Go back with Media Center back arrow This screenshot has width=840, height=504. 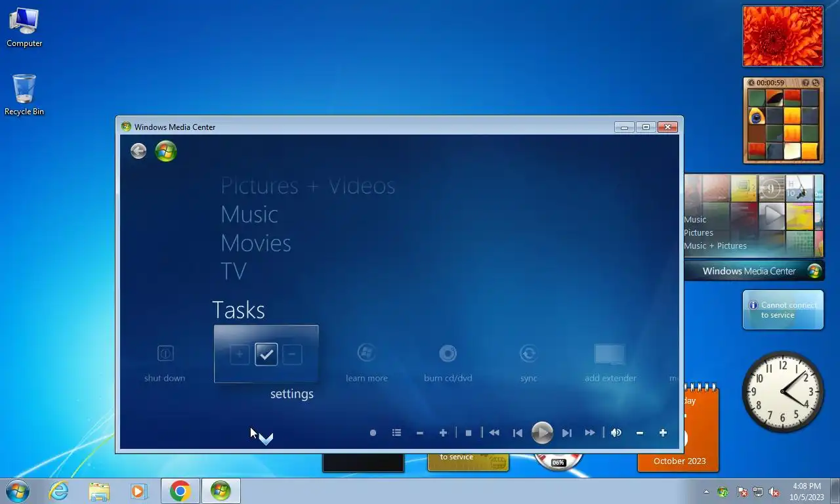pos(138,151)
